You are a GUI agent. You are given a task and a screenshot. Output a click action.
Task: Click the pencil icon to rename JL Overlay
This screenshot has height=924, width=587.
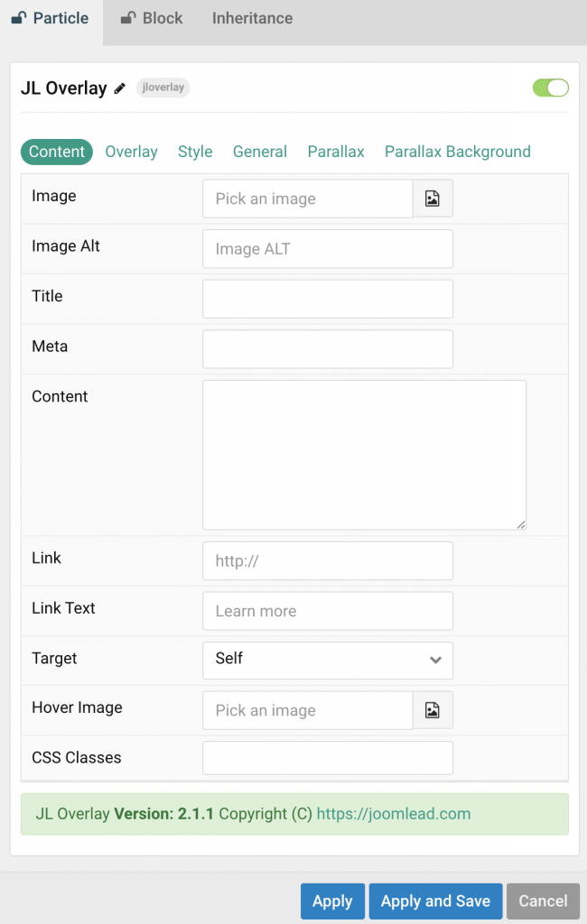click(121, 88)
